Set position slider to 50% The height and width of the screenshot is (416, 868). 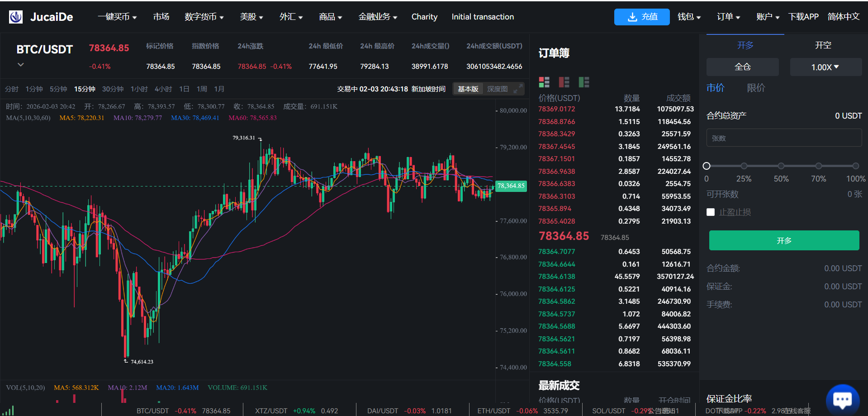pyautogui.click(x=781, y=166)
